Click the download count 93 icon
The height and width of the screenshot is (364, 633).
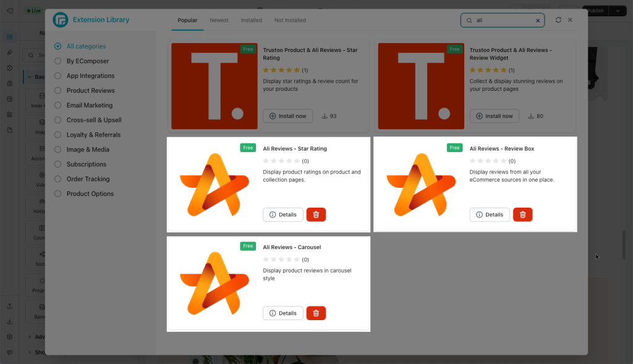[x=325, y=116]
